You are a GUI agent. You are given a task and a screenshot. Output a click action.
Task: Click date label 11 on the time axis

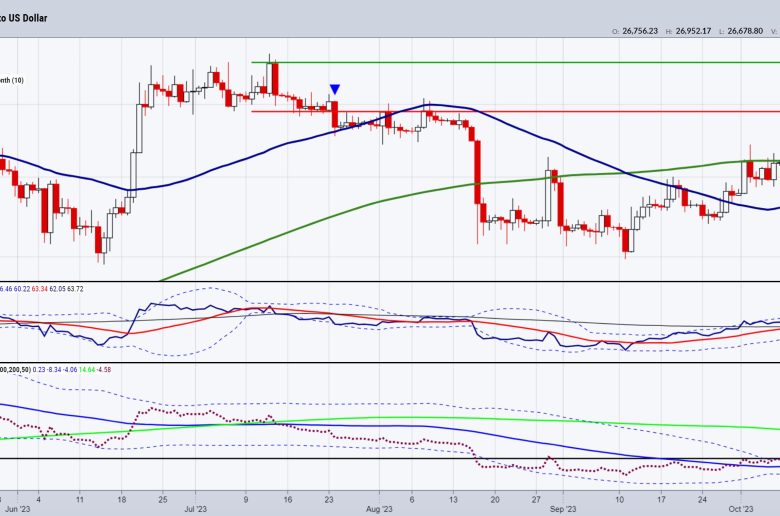pyautogui.click(x=80, y=500)
